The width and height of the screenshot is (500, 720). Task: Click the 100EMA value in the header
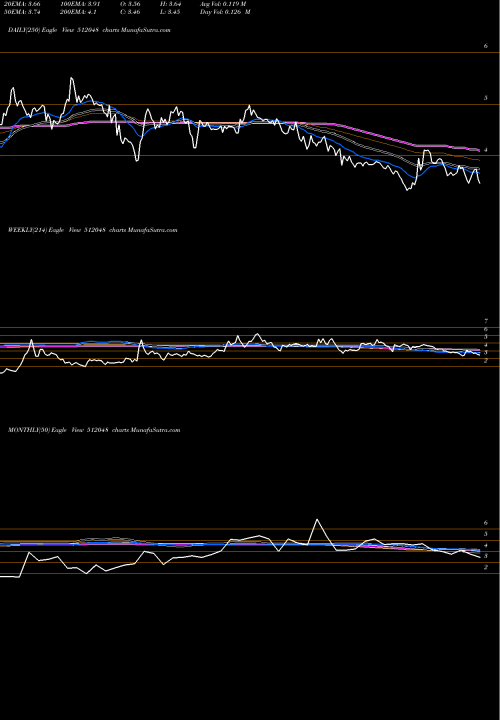(x=80, y=4)
